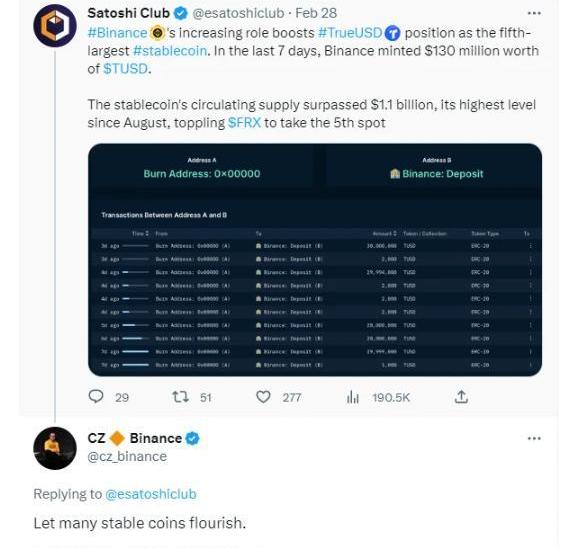Open the #TrueUSD hashtag

coord(350,33)
